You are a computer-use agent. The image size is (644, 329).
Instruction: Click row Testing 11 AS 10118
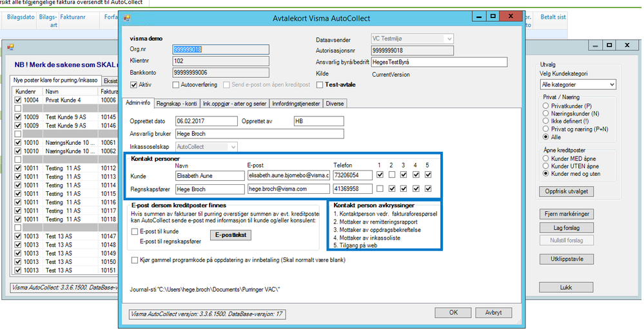coord(66,219)
